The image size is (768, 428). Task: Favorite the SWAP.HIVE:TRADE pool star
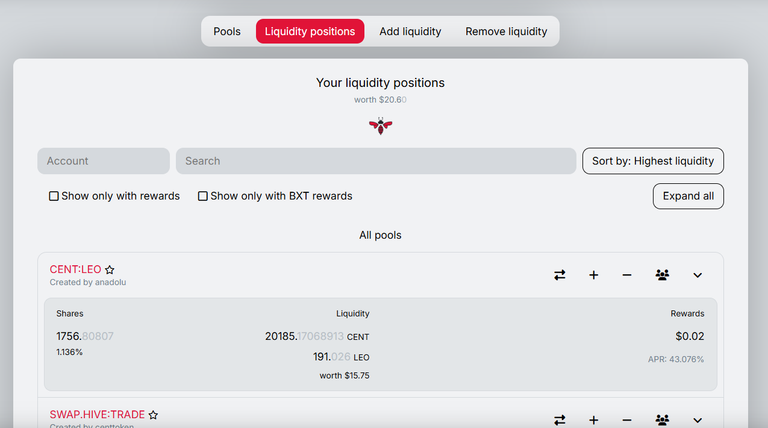(x=153, y=415)
